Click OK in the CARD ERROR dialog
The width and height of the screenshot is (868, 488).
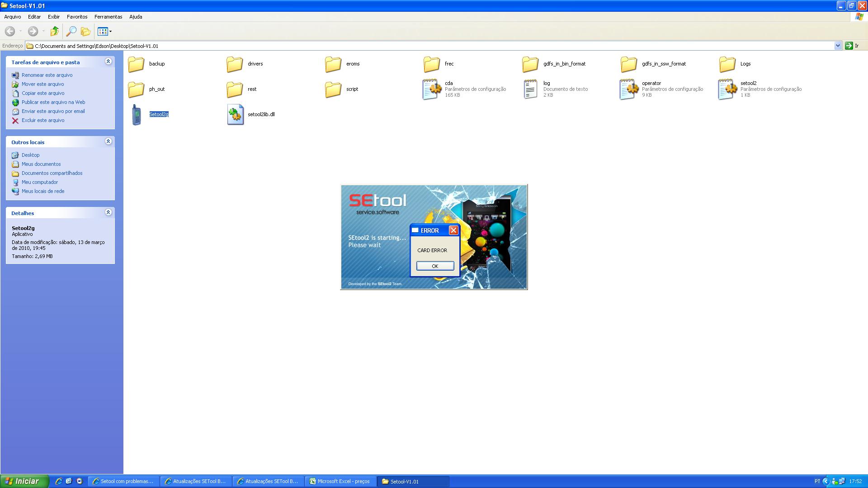[435, 266]
